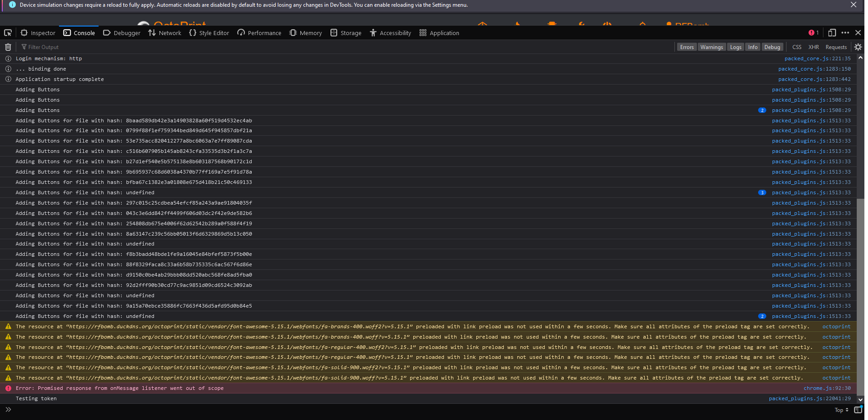This screenshot has width=868, height=420.
Task: Toggle the split console sidebar icon
Action: pos(858,410)
